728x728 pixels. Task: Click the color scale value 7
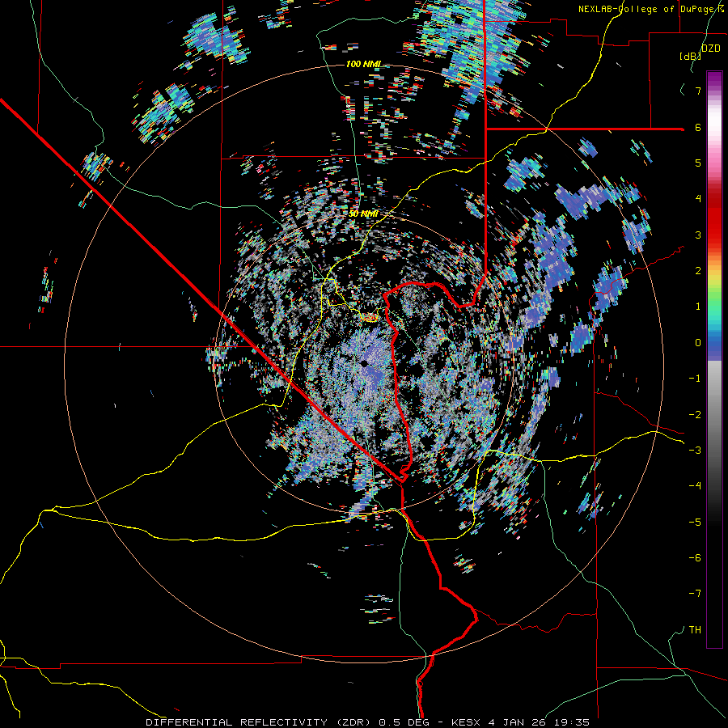click(698, 91)
